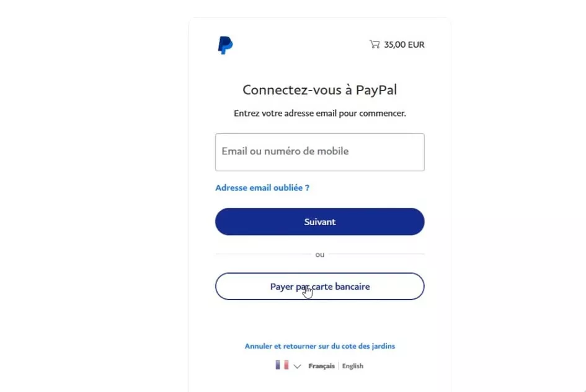The height and width of the screenshot is (392, 586).
Task: Click the 'Entrez votre adresse email' instruction text
Action: 320,114
